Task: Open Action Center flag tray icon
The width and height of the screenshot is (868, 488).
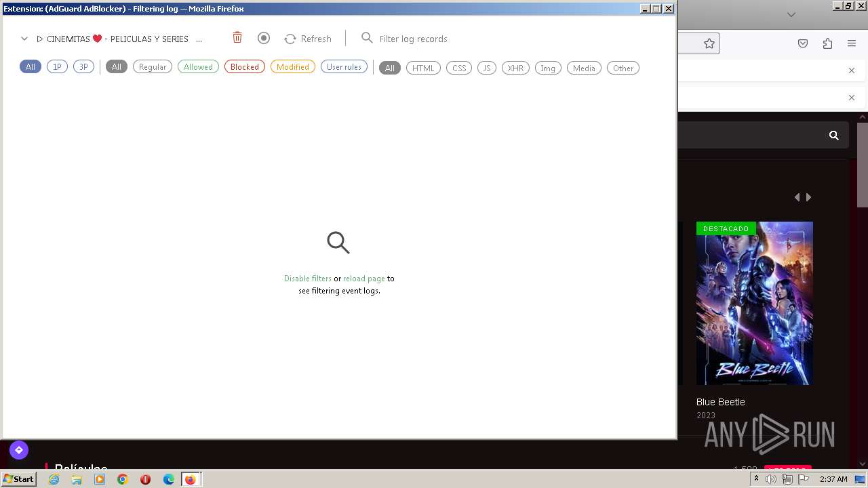Action: [x=804, y=479]
